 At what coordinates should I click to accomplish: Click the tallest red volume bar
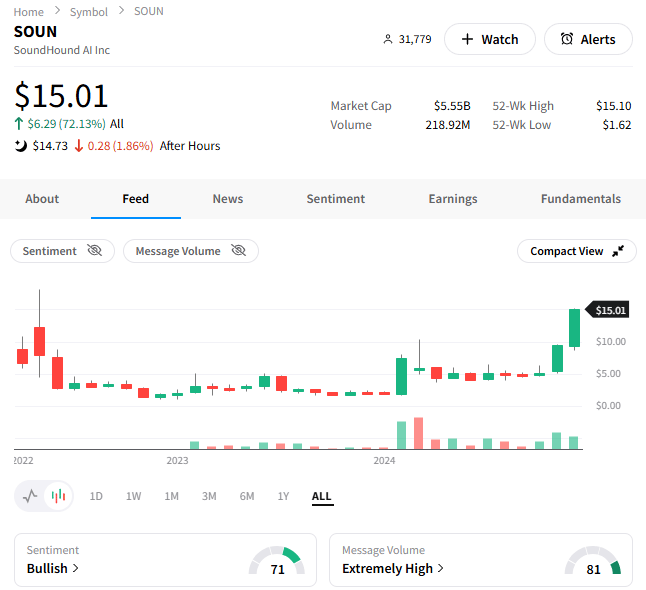(419, 433)
